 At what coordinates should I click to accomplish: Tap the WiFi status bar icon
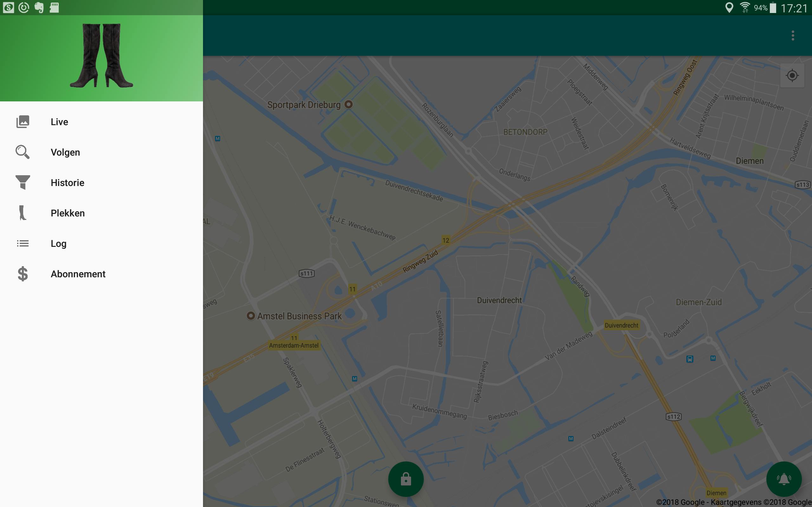coord(744,7)
